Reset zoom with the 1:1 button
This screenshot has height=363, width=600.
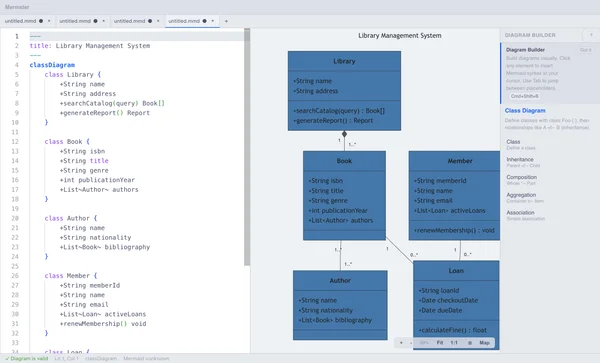click(x=454, y=343)
